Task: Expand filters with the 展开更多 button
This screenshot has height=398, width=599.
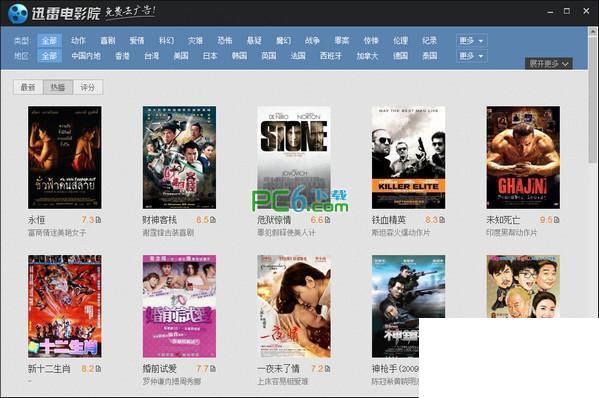Action: point(549,64)
